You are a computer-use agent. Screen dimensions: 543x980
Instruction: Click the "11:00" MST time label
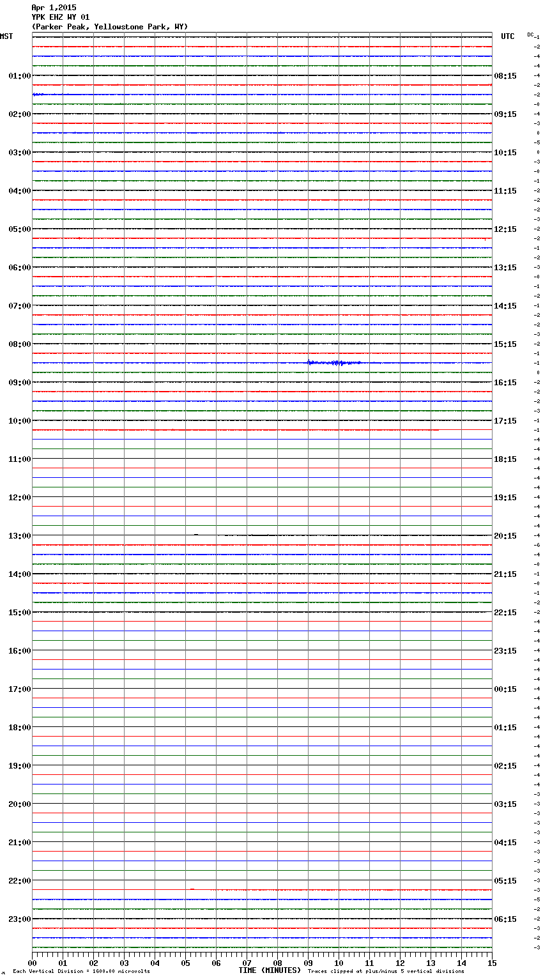(20, 459)
